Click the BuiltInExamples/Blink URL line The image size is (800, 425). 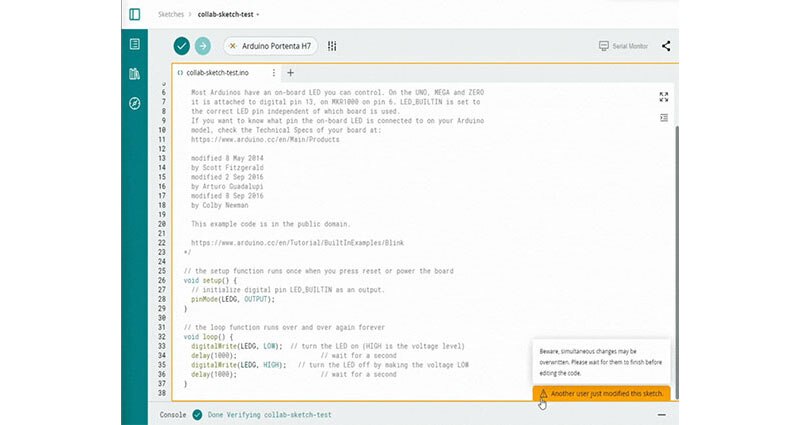tap(297, 243)
